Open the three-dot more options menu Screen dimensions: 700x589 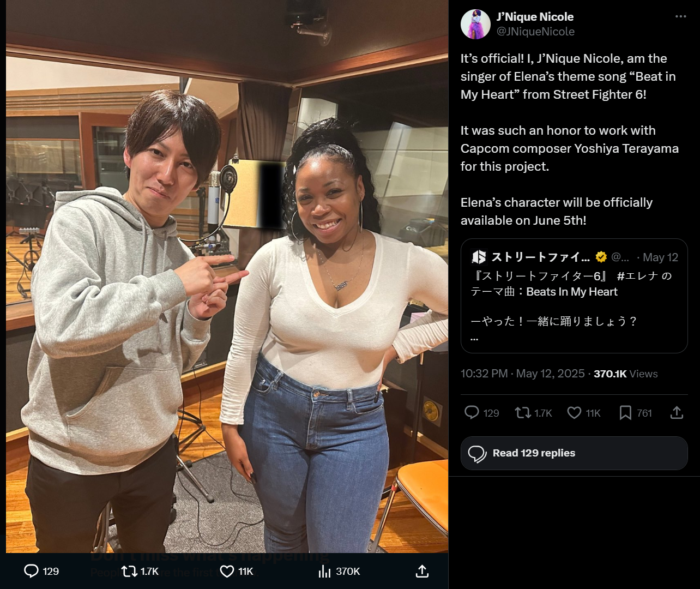(x=680, y=16)
